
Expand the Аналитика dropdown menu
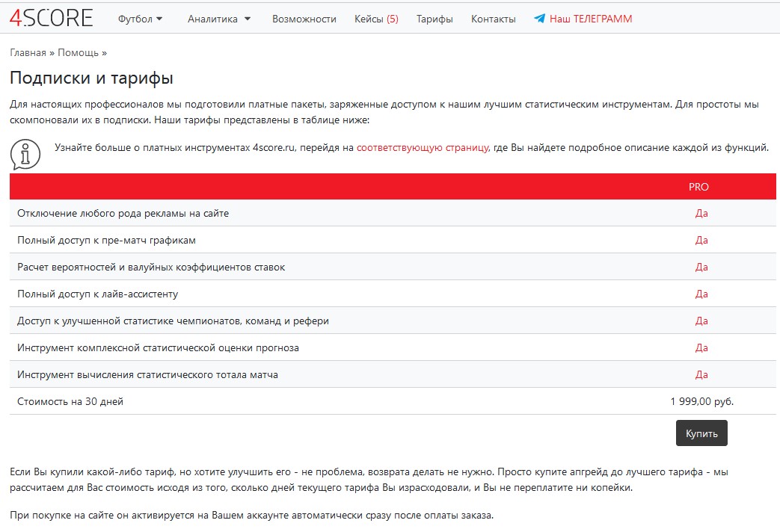point(217,19)
